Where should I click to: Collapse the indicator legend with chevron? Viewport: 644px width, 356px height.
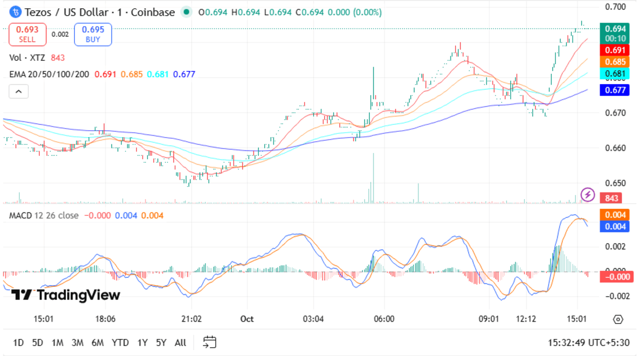(19, 92)
